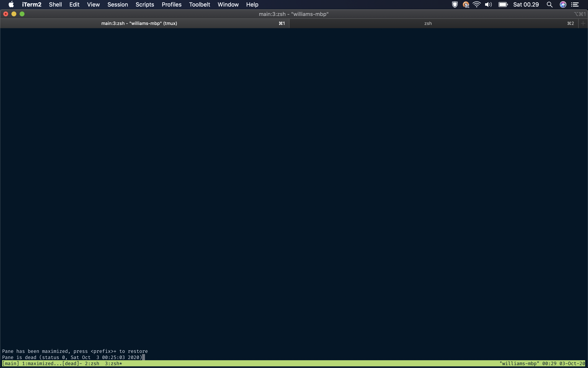Screen dimensions: 588x368
Task: Open the volume control menu
Action: [488, 4]
